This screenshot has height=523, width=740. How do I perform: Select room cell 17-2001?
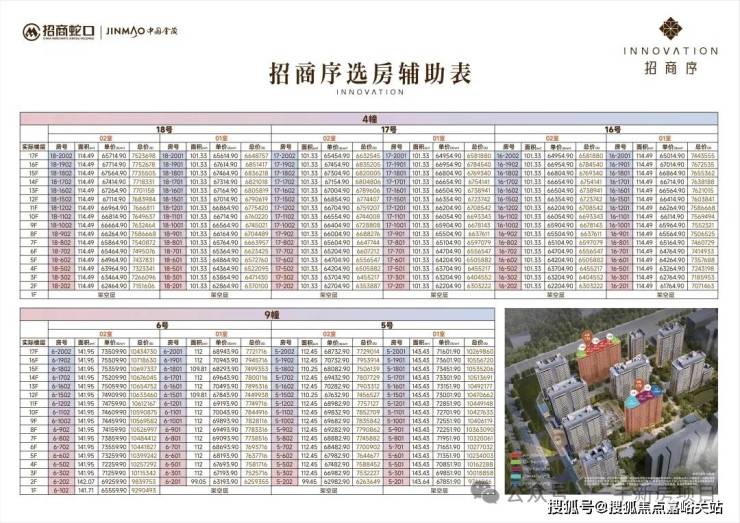(396, 156)
